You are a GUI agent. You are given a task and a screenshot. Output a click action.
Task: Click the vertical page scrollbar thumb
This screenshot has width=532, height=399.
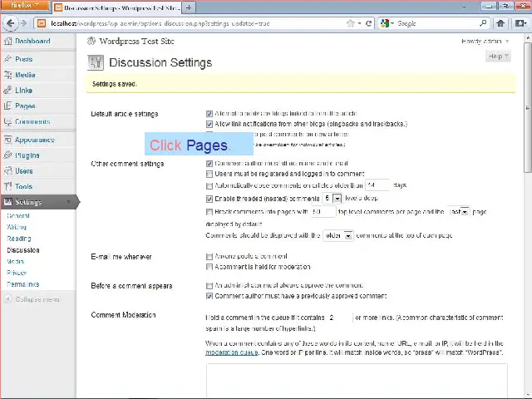(528, 108)
